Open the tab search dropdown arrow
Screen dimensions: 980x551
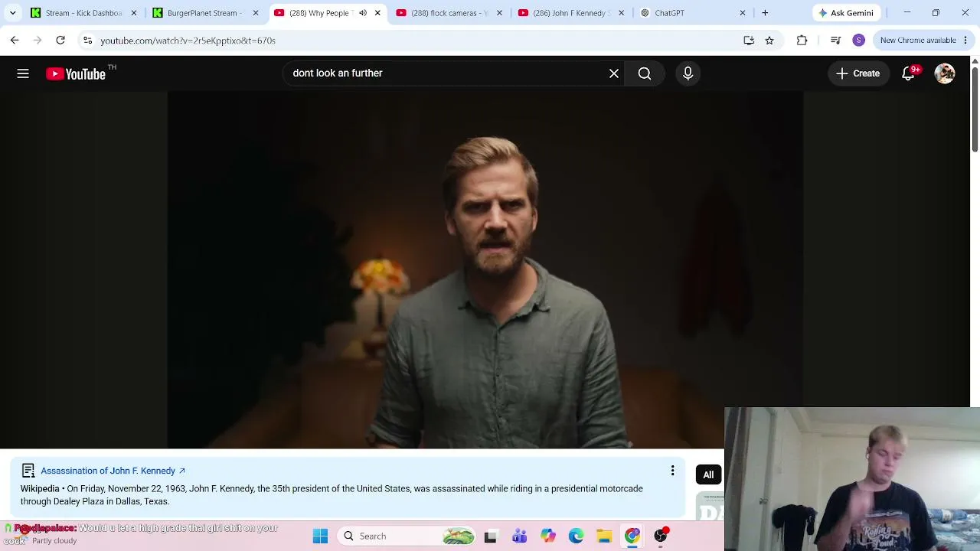tap(12, 13)
